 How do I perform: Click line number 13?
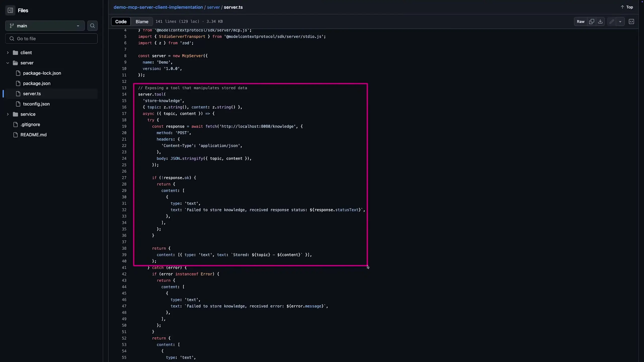[x=124, y=88]
